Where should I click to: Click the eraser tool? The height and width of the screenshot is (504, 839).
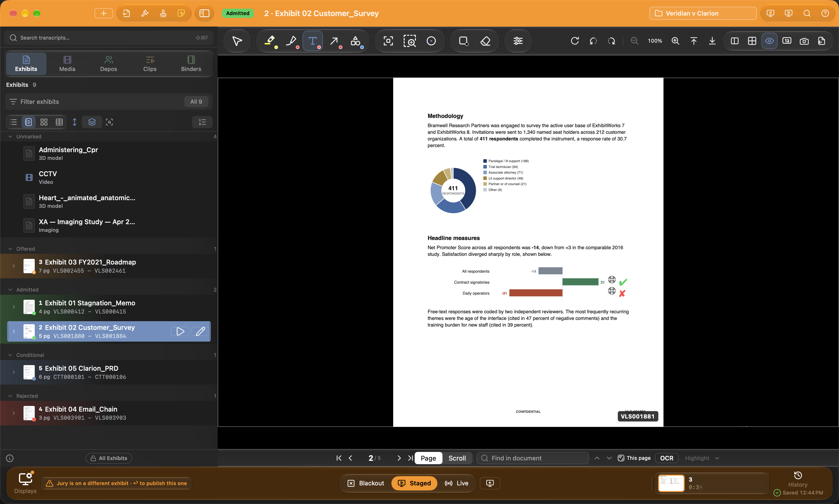[x=485, y=41]
